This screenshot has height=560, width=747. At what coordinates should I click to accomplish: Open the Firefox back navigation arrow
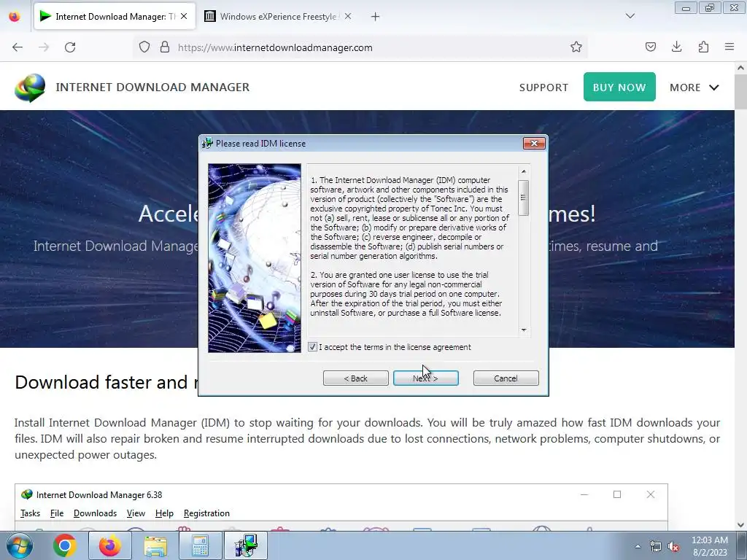click(18, 47)
